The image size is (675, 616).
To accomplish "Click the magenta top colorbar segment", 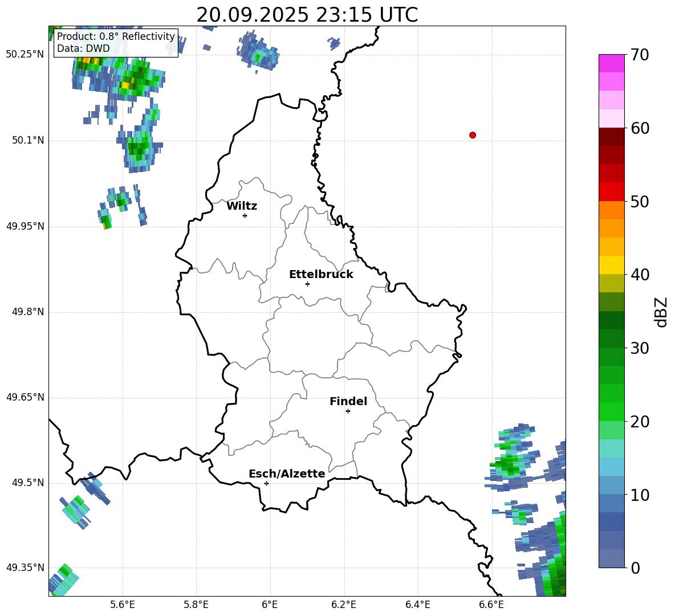I will (x=611, y=64).
